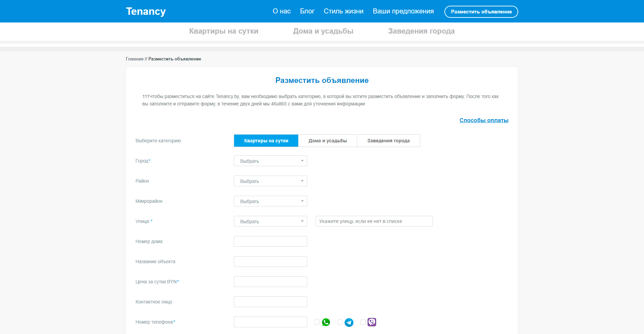This screenshot has height=334, width=644.
Task: Click the Viber messenger icon
Action: pyautogui.click(x=372, y=322)
